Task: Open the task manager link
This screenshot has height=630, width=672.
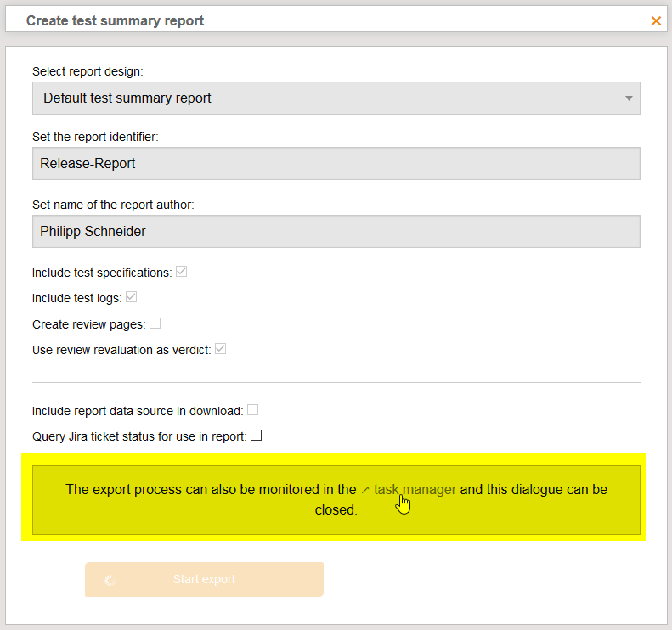Action: [415, 490]
